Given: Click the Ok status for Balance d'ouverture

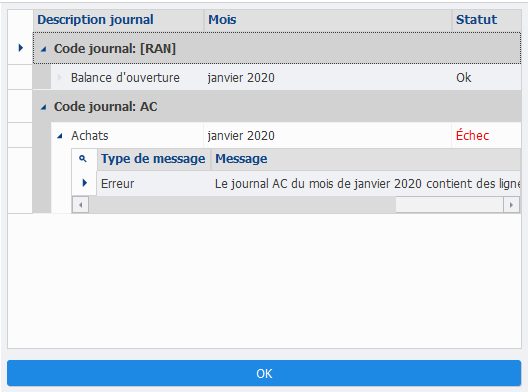Looking at the screenshot, I should (463, 78).
